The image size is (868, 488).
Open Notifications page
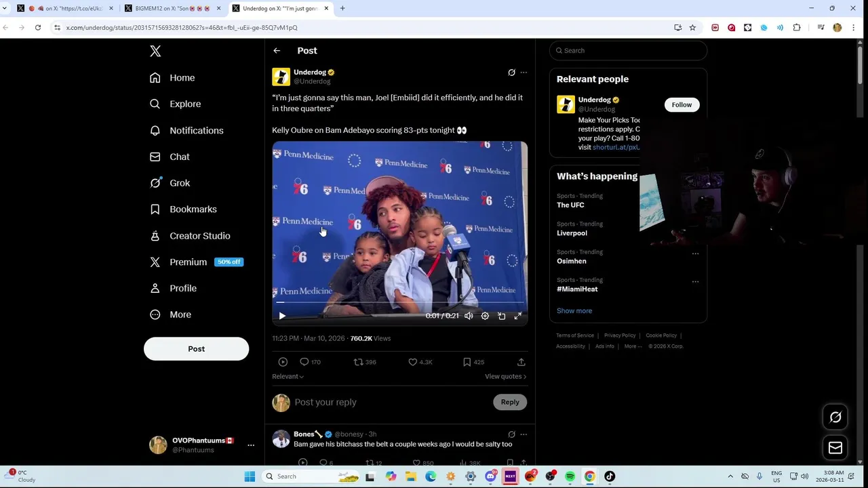click(x=186, y=130)
